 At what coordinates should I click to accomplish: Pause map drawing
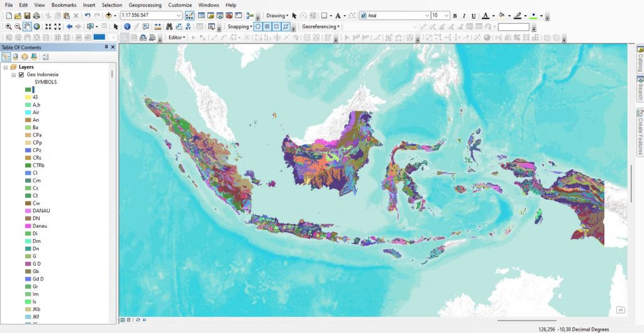tap(144, 319)
